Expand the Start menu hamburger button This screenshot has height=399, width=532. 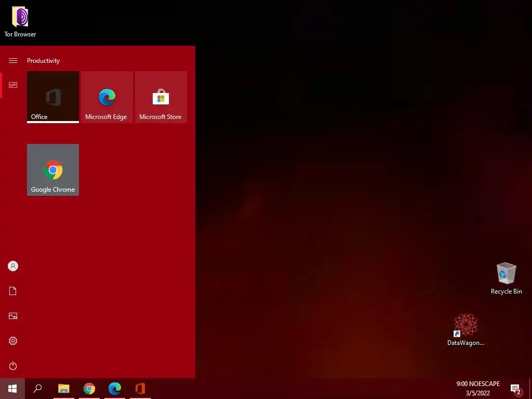13,60
